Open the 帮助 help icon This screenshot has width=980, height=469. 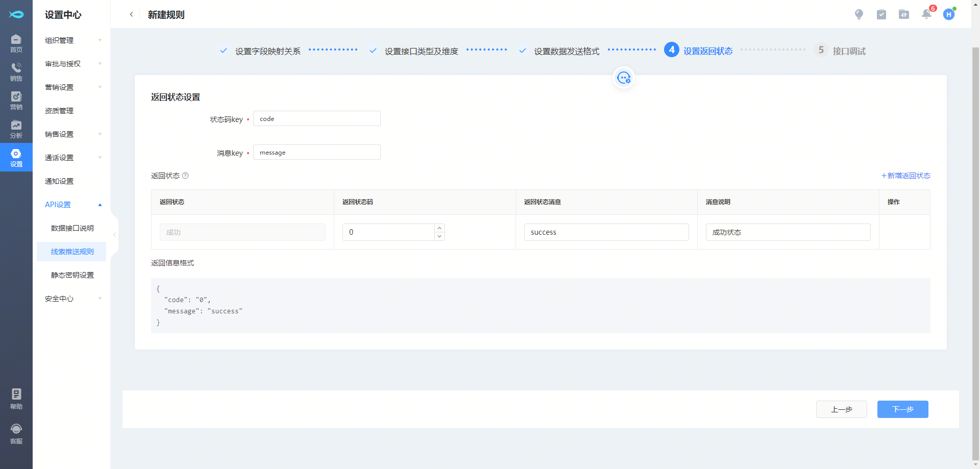tap(16, 399)
